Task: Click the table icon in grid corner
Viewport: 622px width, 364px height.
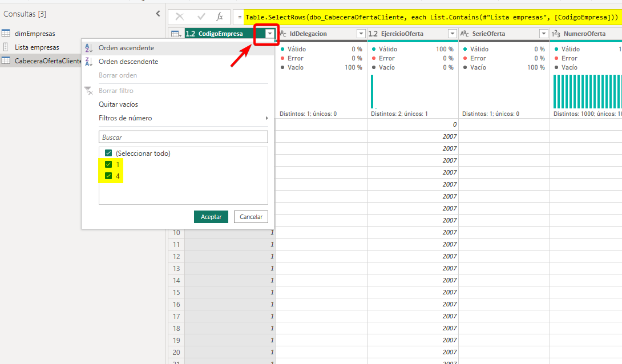Action: [x=176, y=34]
